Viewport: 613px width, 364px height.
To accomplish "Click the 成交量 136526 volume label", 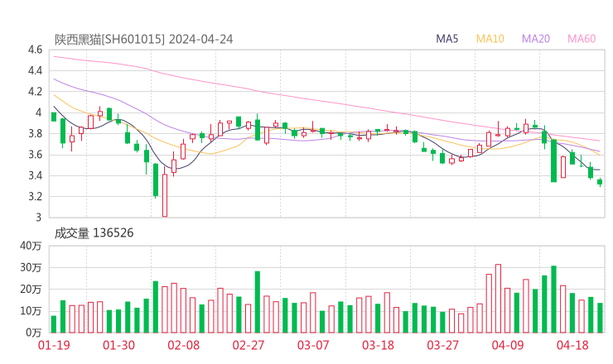I will point(94,233).
